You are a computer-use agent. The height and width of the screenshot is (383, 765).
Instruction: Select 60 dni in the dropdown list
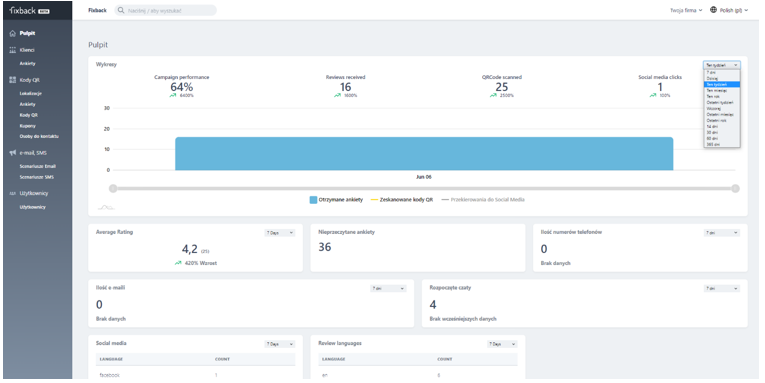[722, 138]
